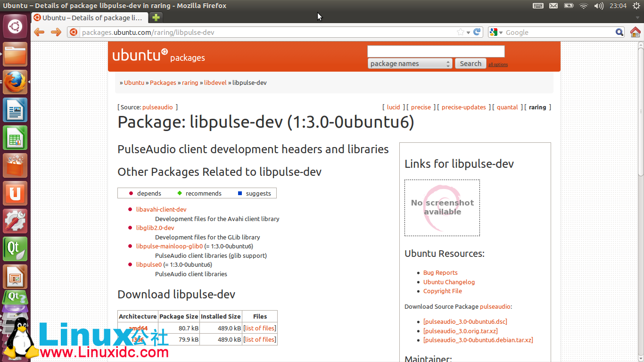Open a new tab with plus button
Viewport: 644px width, 362px height.
tap(156, 18)
